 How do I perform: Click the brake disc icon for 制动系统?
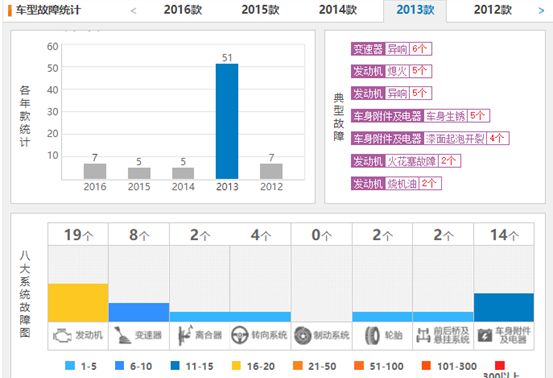pos(303,335)
